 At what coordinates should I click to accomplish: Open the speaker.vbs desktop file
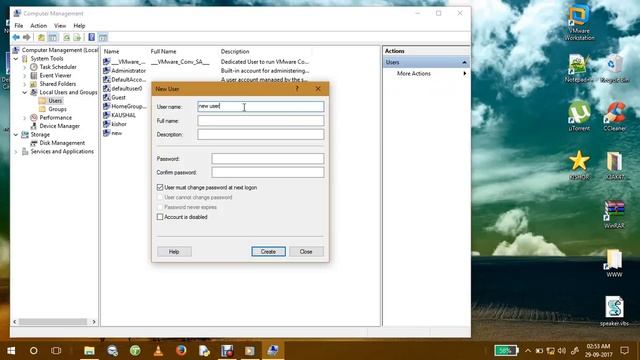coord(614,311)
